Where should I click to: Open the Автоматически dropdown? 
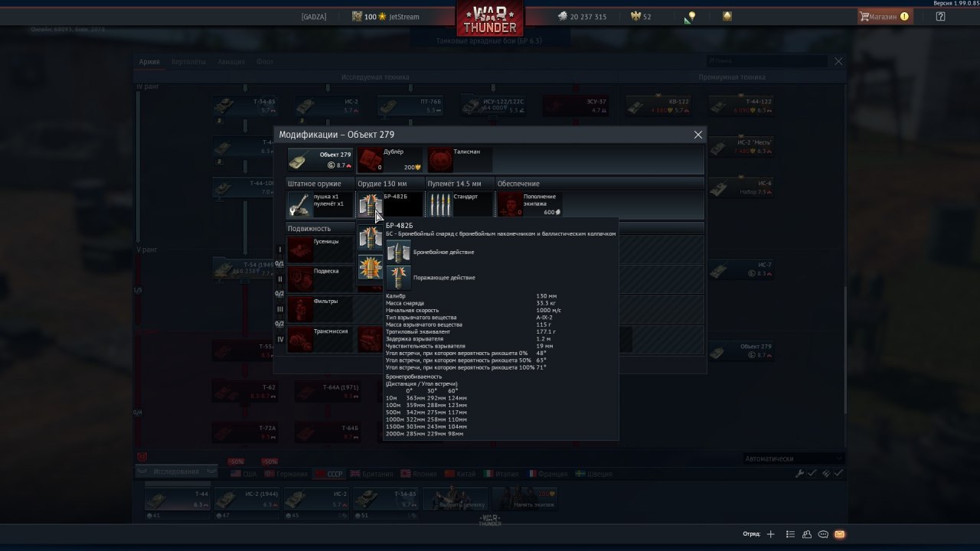[x=794, y=458]
